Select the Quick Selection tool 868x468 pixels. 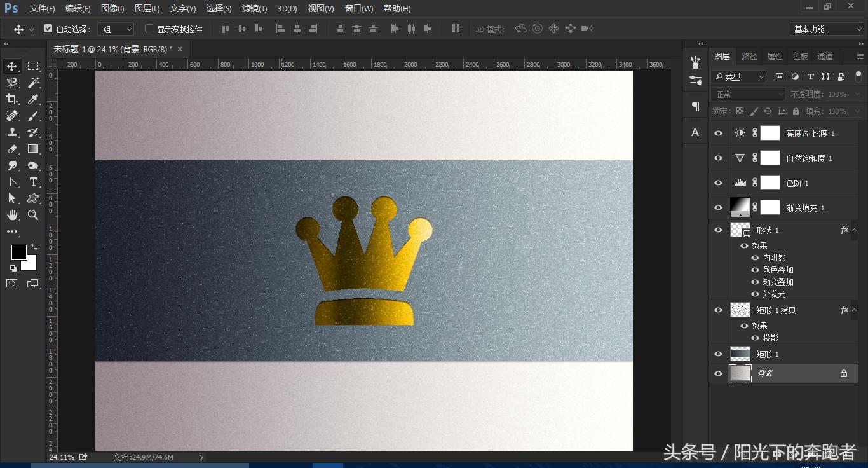click(x=12, y=83)
